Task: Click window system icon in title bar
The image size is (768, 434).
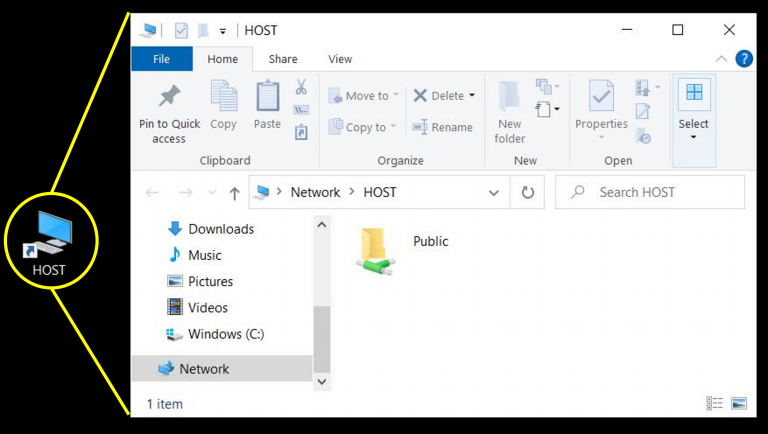Action: 147,30
